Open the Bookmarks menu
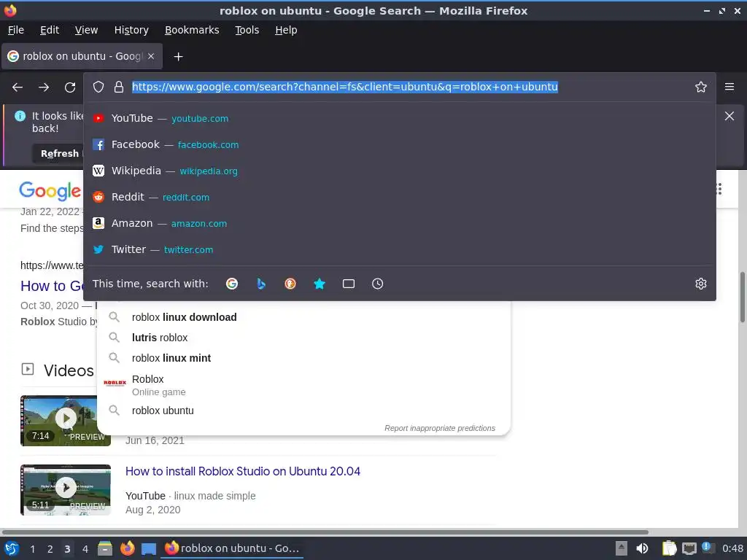Viewport: 747px width, 560px height. click(x=192, y=30)
